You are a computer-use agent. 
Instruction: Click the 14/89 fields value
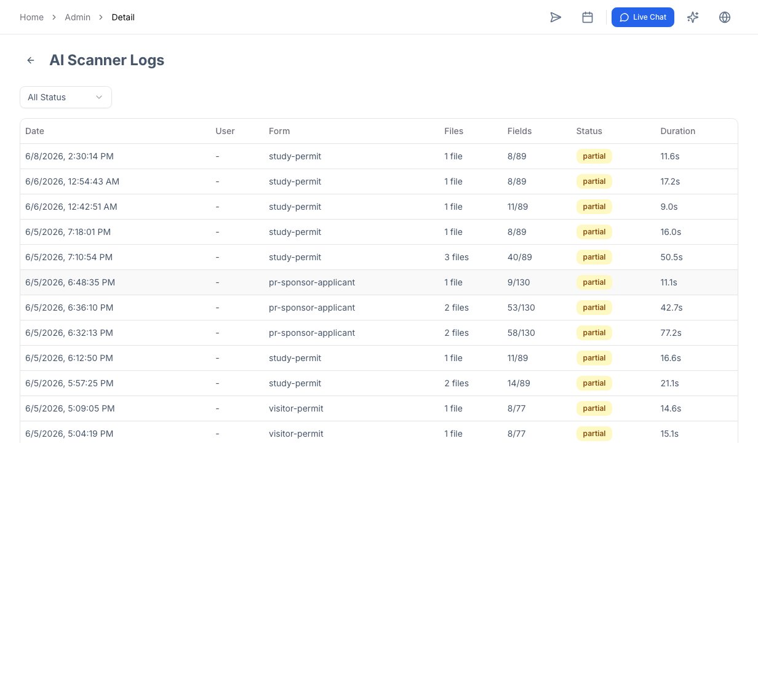[x=519, y=383]
